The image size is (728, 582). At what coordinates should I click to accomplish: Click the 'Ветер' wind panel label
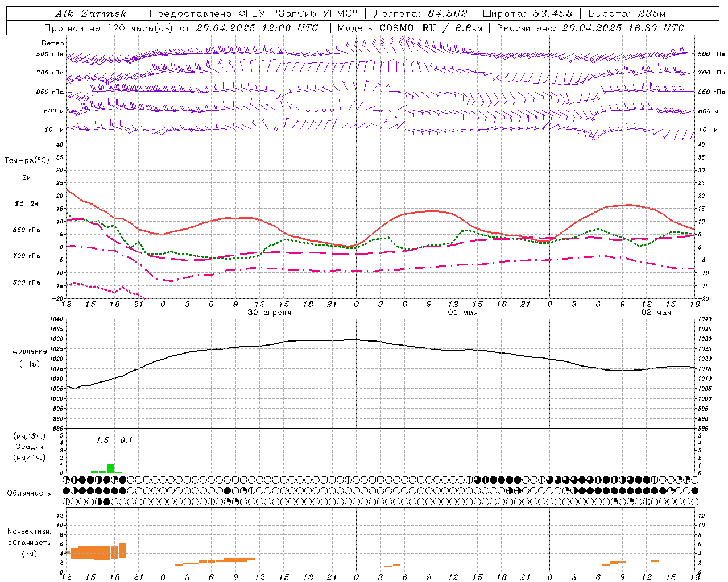53,43
